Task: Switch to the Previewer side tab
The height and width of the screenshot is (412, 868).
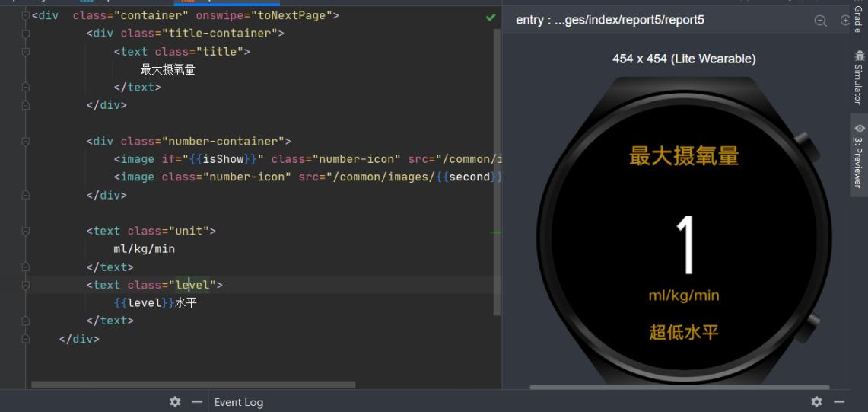Action: 859,156
